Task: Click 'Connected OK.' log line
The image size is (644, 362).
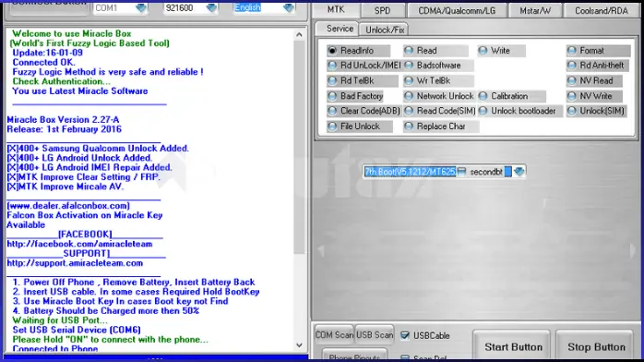Action: [x=43, y=62]
